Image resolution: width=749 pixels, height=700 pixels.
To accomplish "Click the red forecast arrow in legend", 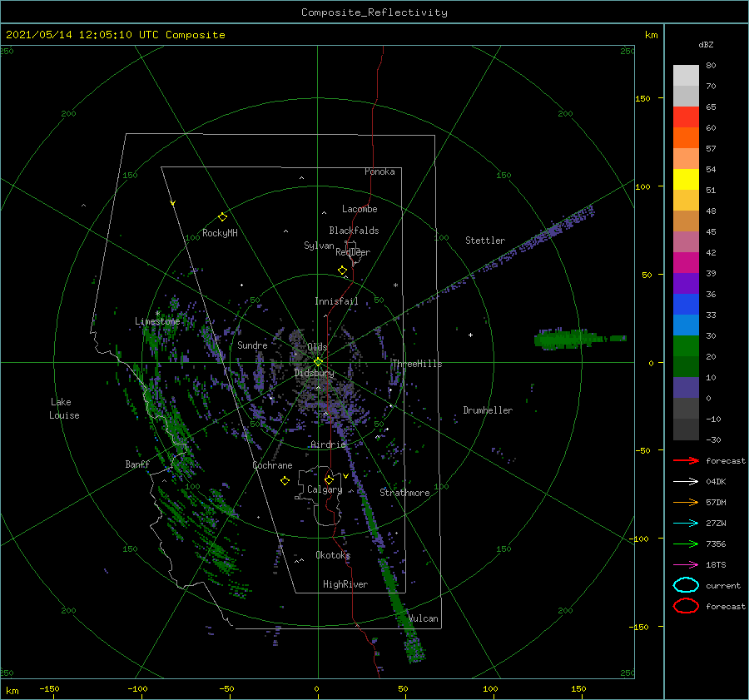I will [x=686, y=460].
